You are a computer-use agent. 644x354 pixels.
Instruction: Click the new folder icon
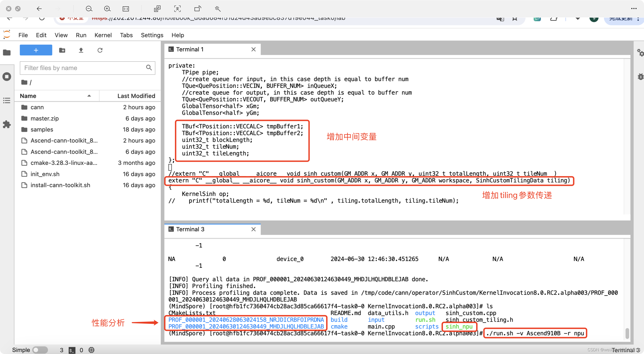pyautogui.click(x=62, y=50)
